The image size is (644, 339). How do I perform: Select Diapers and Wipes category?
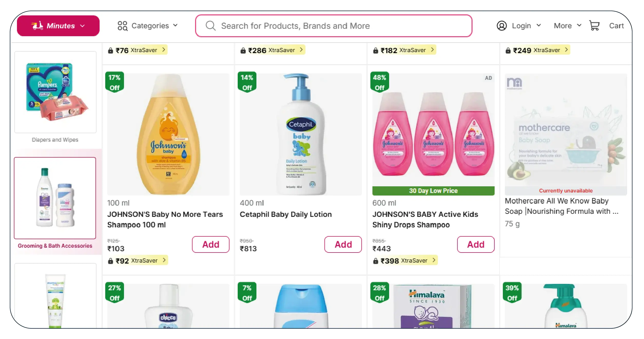click(55, 97)
